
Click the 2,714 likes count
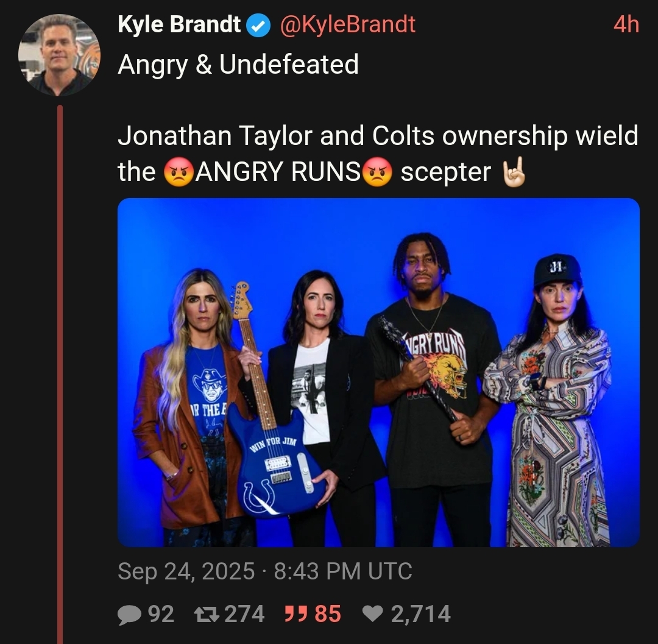[x=421, y=614]
